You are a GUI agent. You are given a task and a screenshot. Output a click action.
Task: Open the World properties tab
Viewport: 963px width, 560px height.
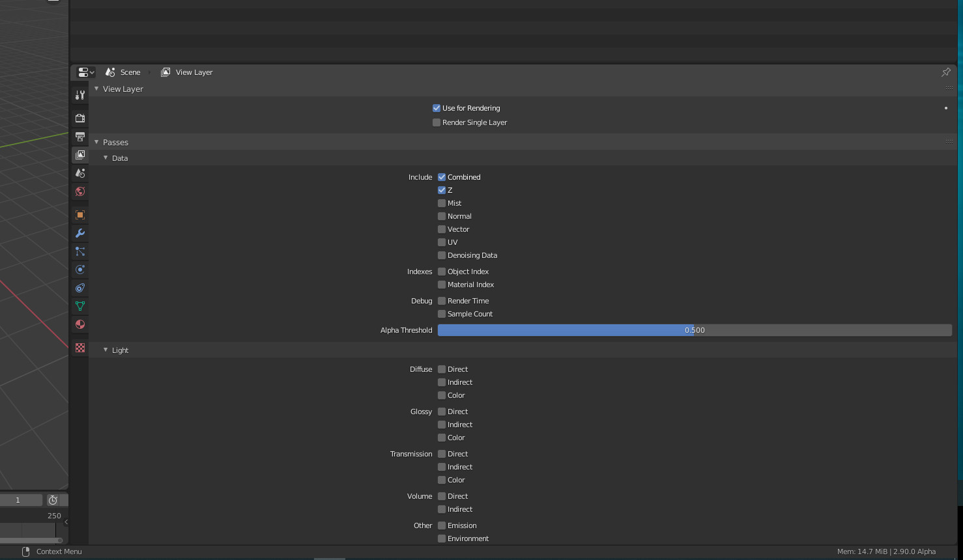[80, 191]
